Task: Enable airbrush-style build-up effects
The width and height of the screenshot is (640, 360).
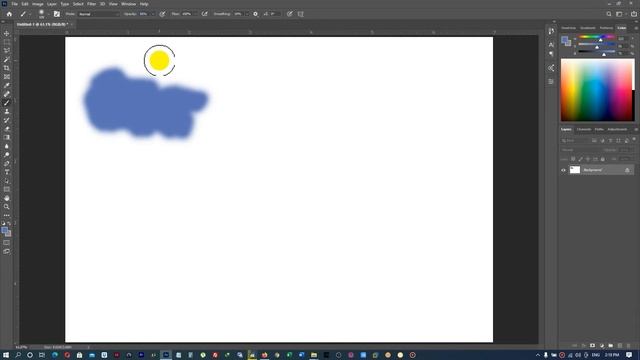Action: [204, 14]
